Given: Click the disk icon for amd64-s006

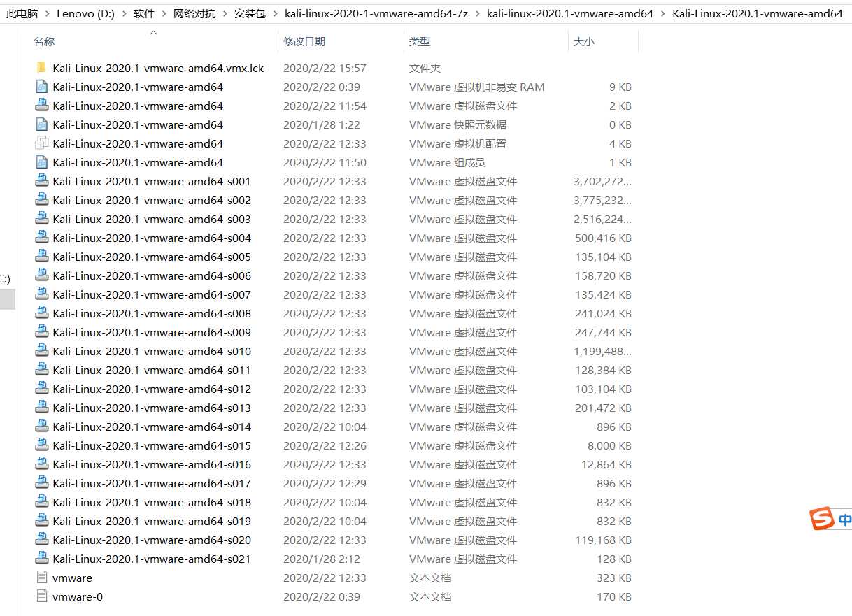Looking at the screenshot, I should (42, 275).
